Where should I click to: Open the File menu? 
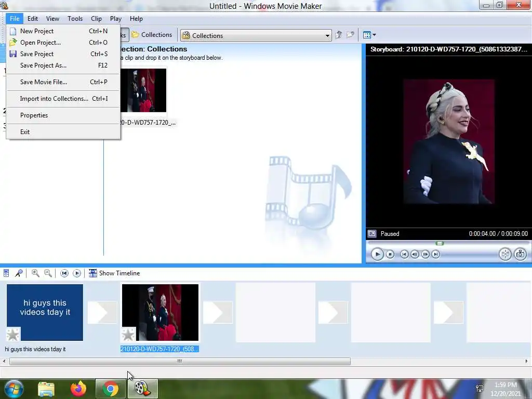point(15,19)
